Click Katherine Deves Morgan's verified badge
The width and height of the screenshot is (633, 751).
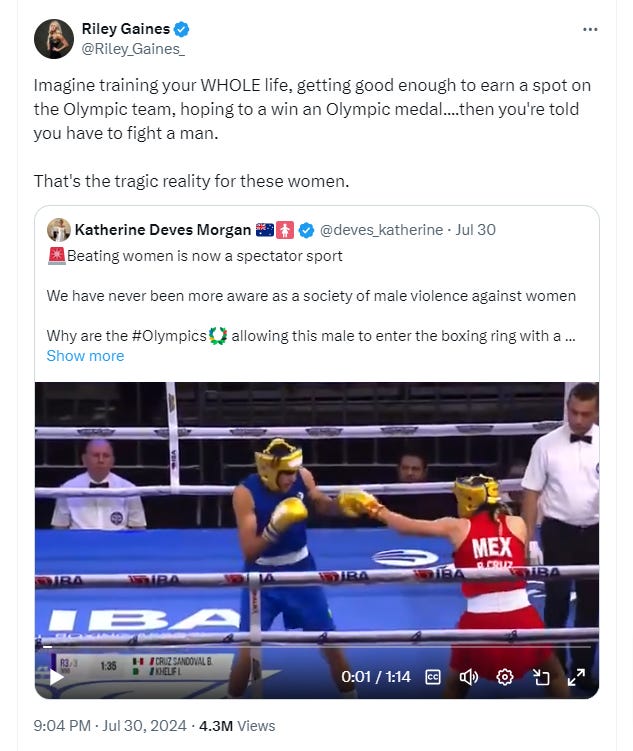(306, 230)
